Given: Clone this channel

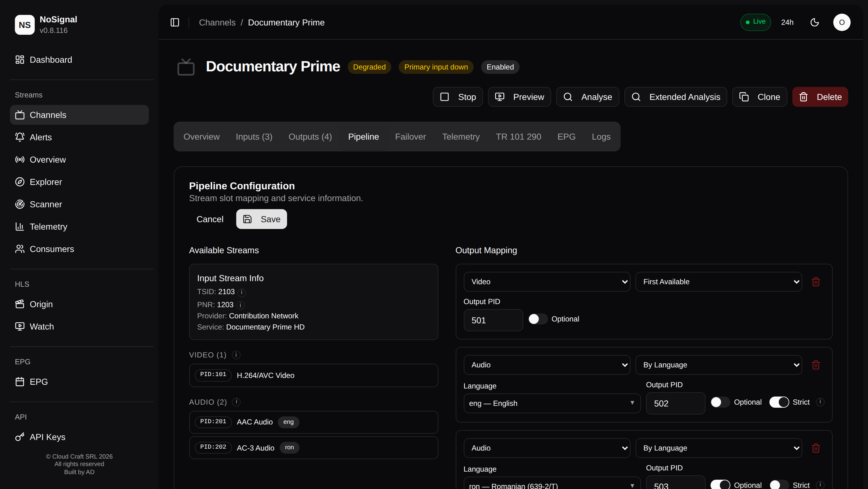Looking at the screenshot, I should (x=759, y=97).
